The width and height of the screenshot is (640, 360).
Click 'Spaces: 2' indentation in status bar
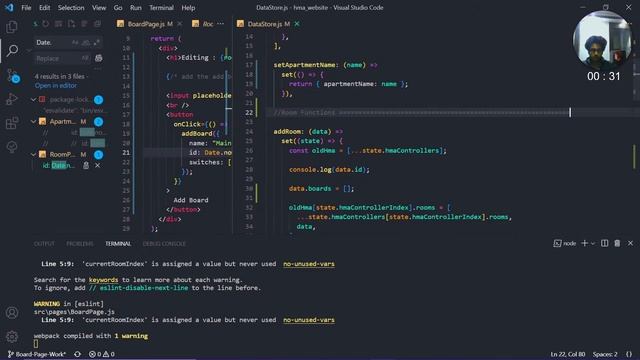(x=605, y=354)
